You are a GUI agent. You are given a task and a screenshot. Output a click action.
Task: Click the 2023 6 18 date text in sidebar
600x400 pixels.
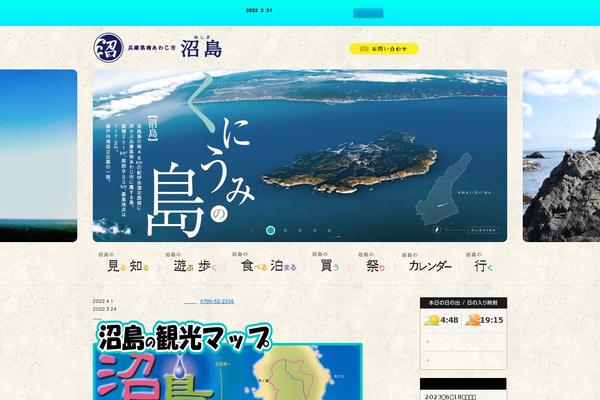pos(450,397)
